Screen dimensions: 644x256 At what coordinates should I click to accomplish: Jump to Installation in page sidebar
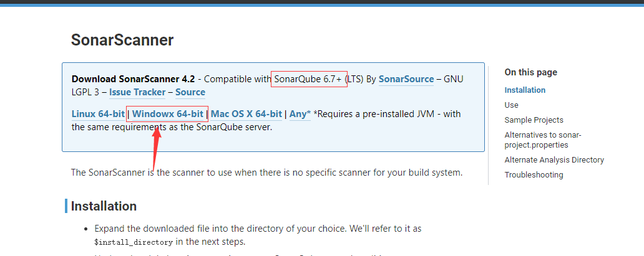tap(525, 90)
